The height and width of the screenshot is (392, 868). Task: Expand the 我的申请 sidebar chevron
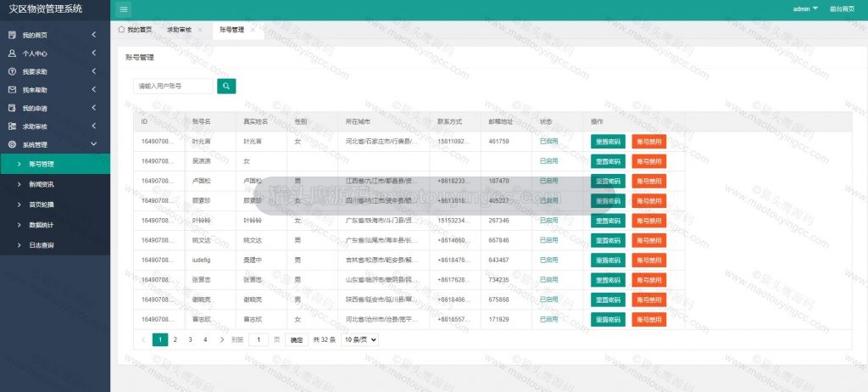coord(94,108)
